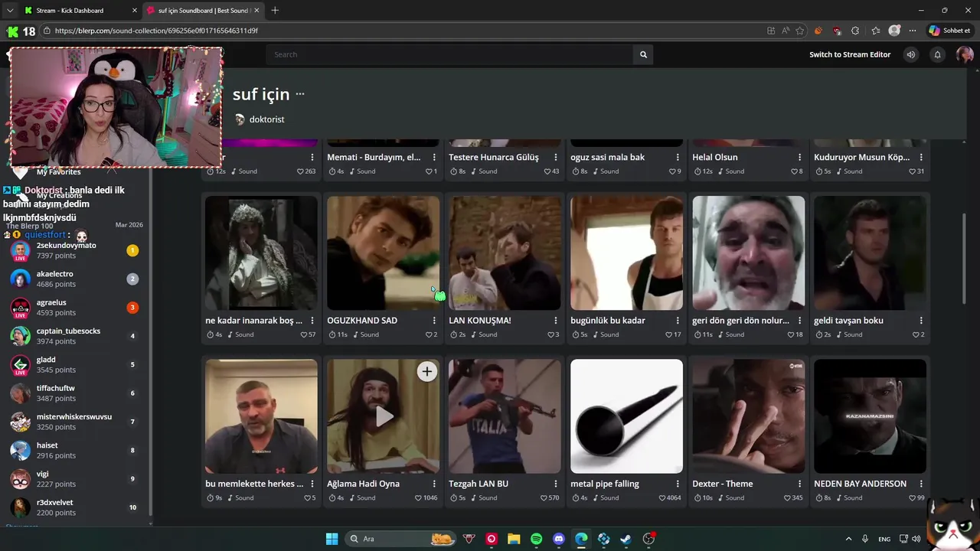Like the metal pipe falling sound
This screenshot has width=980, height=551.
pos(661,498)
